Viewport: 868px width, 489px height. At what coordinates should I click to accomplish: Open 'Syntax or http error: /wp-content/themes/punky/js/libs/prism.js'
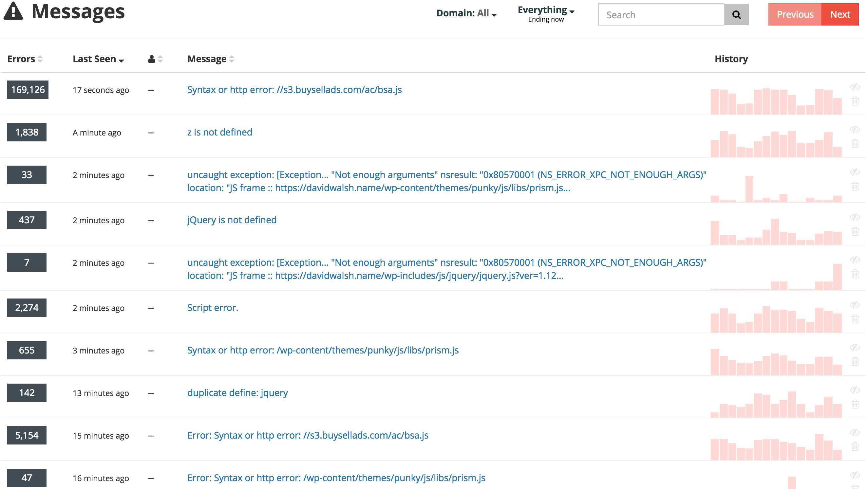pos(323,350)
